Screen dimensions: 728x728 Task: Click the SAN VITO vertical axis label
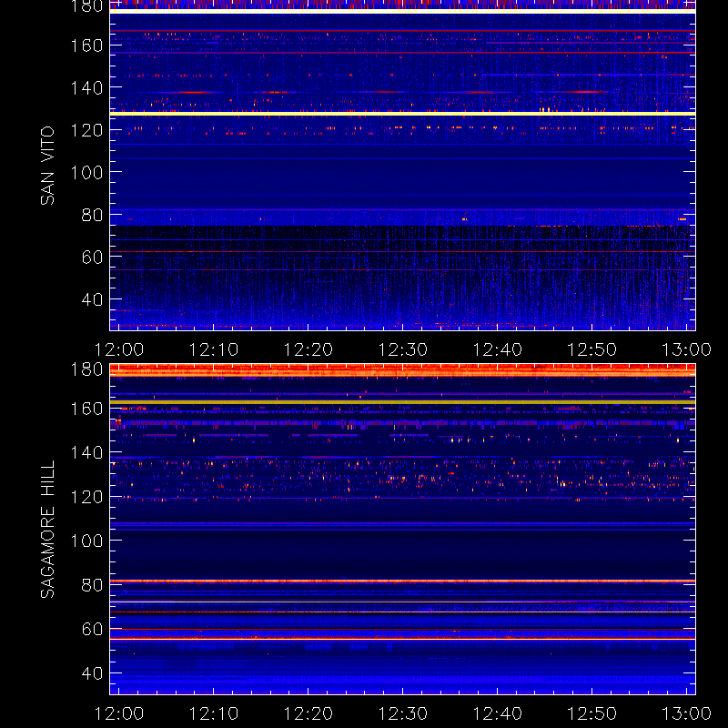pos(47,166)
